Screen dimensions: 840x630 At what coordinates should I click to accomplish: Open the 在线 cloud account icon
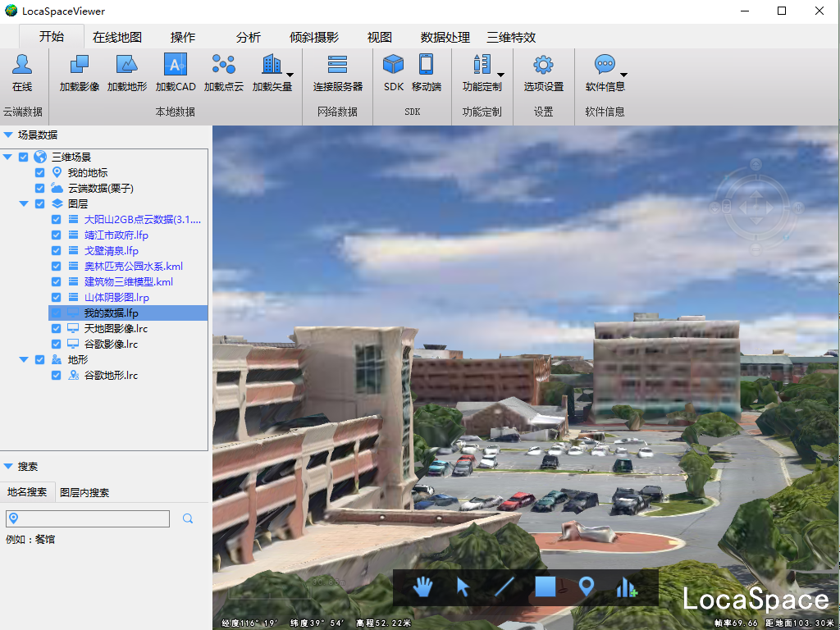point(22,64)
